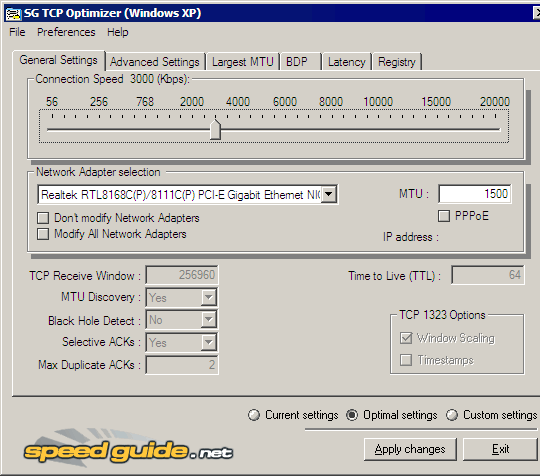This screenshot has height=476, width=540.
Task: Open the BDP tab
Action: (x=301, y=62)
